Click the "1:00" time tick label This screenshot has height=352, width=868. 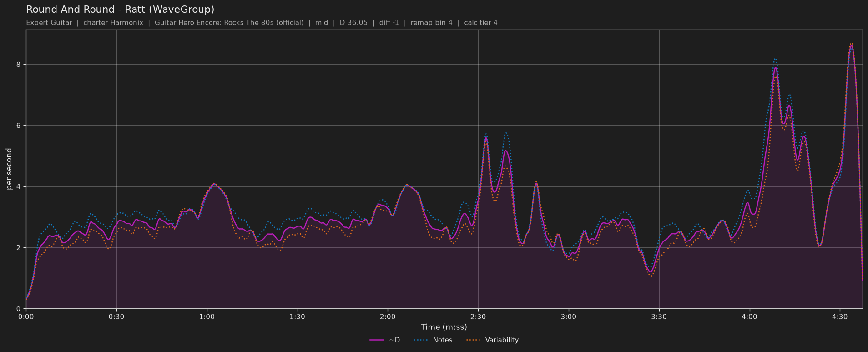pyautogui.click(x=207, y=317)
